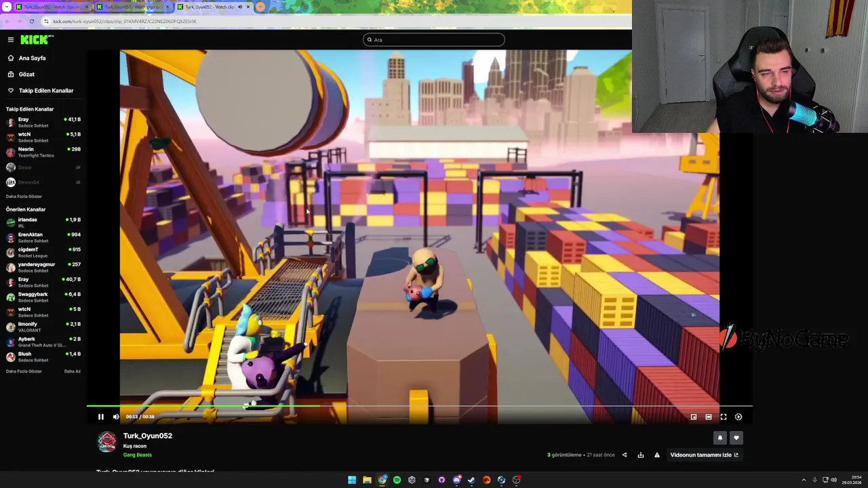Open Turk_Oyun052 channel name link
The image size is (868, 488).
click(x=148, y=436)
